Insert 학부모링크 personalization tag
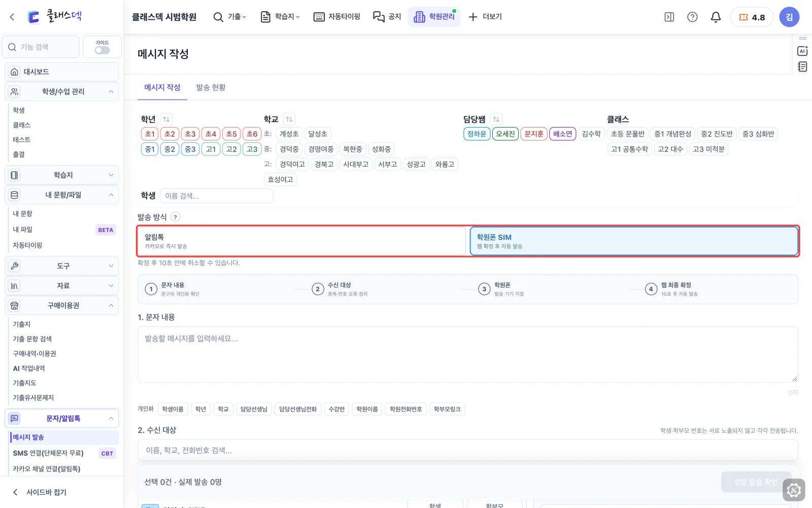This screenshot has height=508, width=812. click(447, 409)
